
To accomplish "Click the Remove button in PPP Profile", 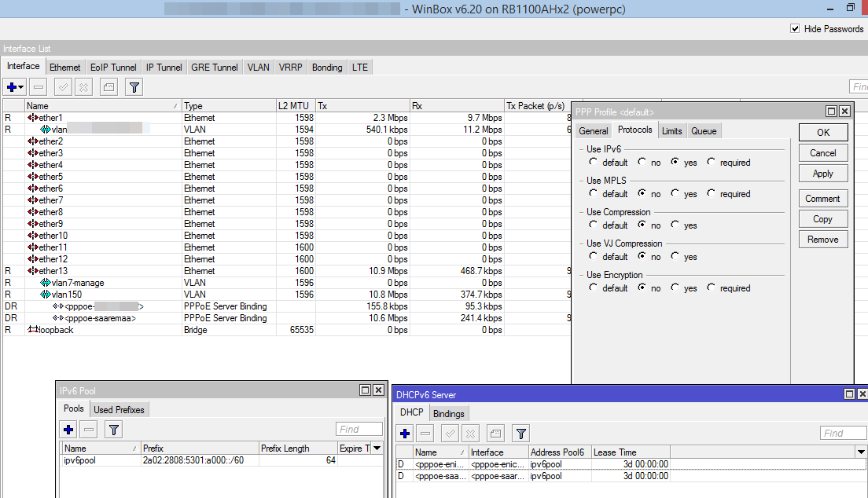I will point(823,240).
